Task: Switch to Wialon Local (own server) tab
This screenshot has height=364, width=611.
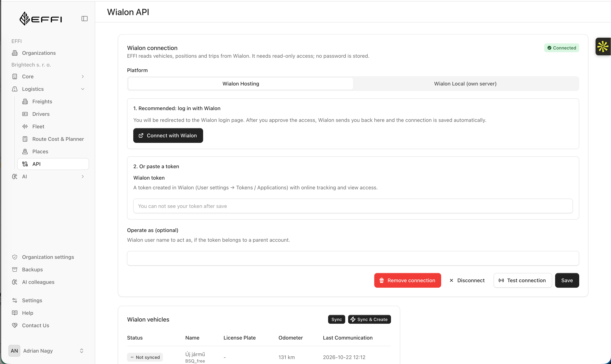Action: [x=465, y=84]
